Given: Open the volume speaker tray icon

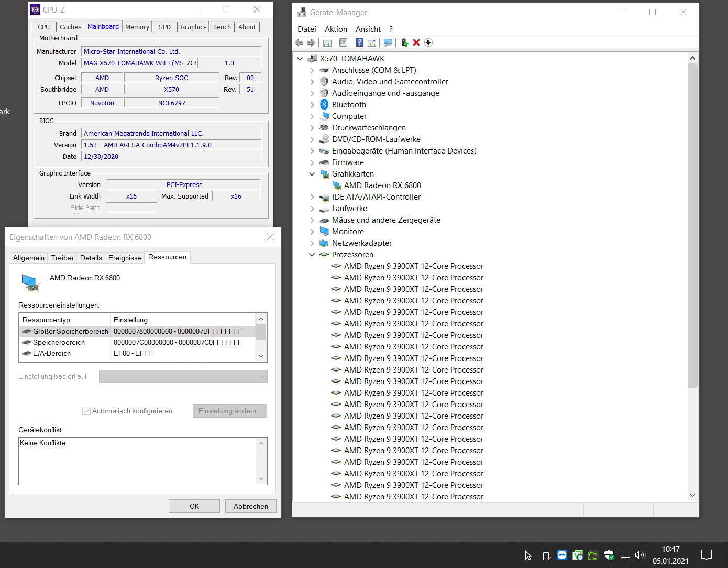Looking at the screenshot, I should [640, 555].
